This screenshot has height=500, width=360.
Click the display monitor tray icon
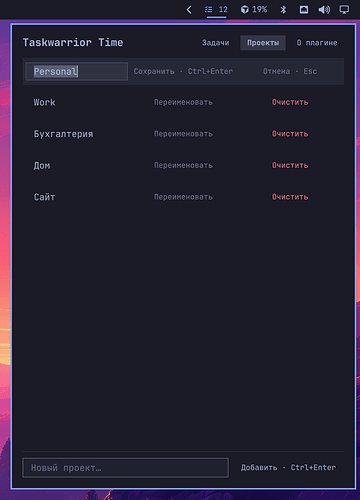[x=344, y=10]
